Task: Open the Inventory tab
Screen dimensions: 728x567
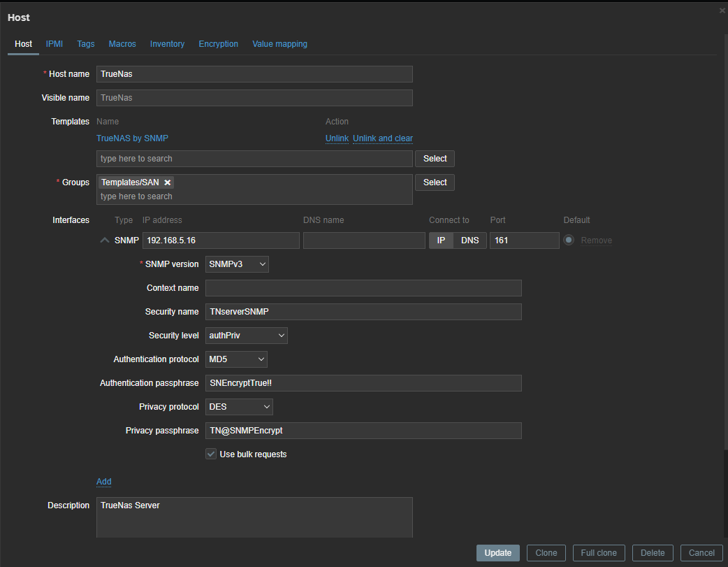Action: (x=167, y=44)
